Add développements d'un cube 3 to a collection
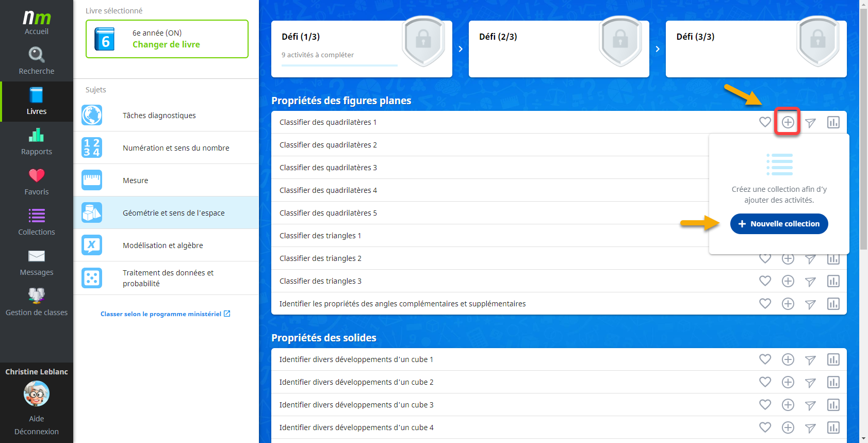This screenshot has width=868, height=443. 788,405
